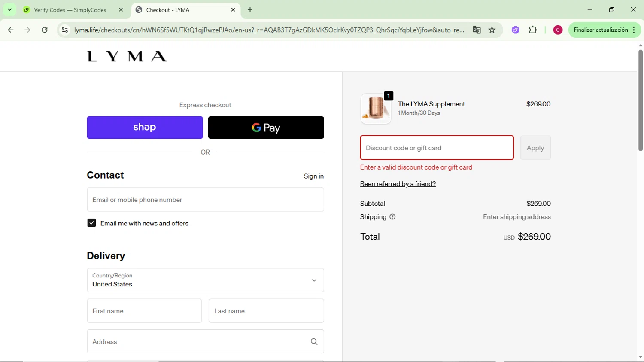Click the LYMA Supplement product thumbnail
Image resolution: width=644 pixels, height=362 pixels.
tap(376, 109)
